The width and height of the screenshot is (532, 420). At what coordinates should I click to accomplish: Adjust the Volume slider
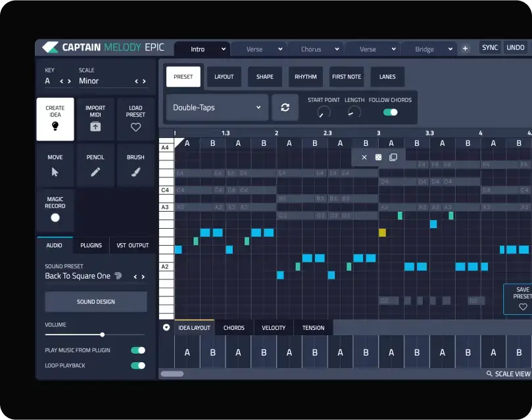[x=102, y=335]
